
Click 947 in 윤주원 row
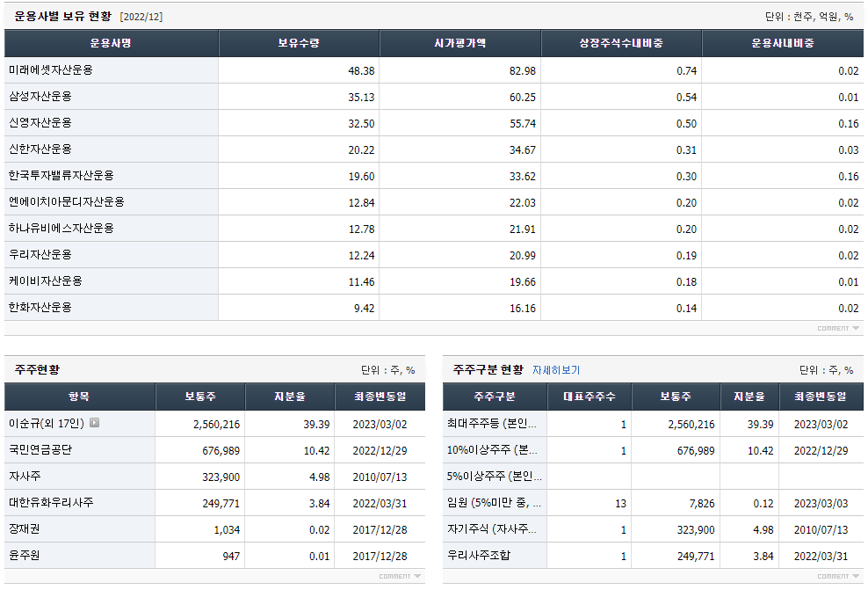[x=231, y=557]
